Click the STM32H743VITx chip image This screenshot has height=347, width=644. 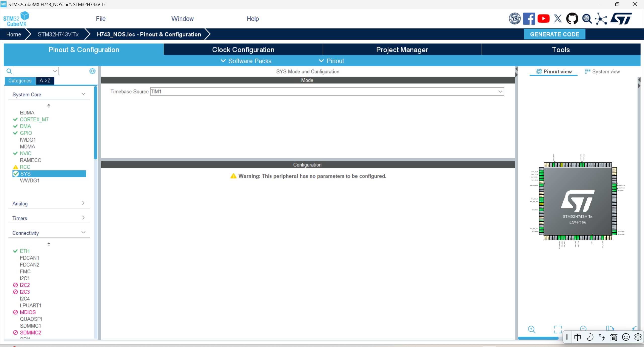(x=578, y=201)
